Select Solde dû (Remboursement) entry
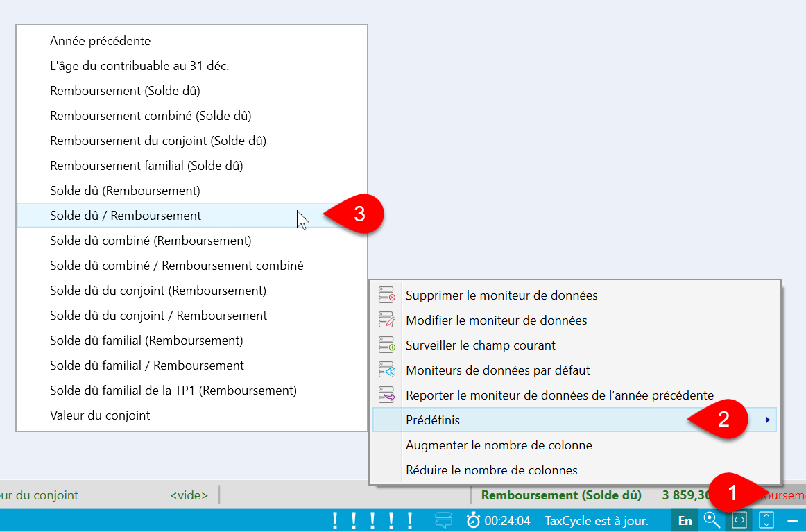The height and width of the screenshot is (532, 806). [x=192, y=191]
